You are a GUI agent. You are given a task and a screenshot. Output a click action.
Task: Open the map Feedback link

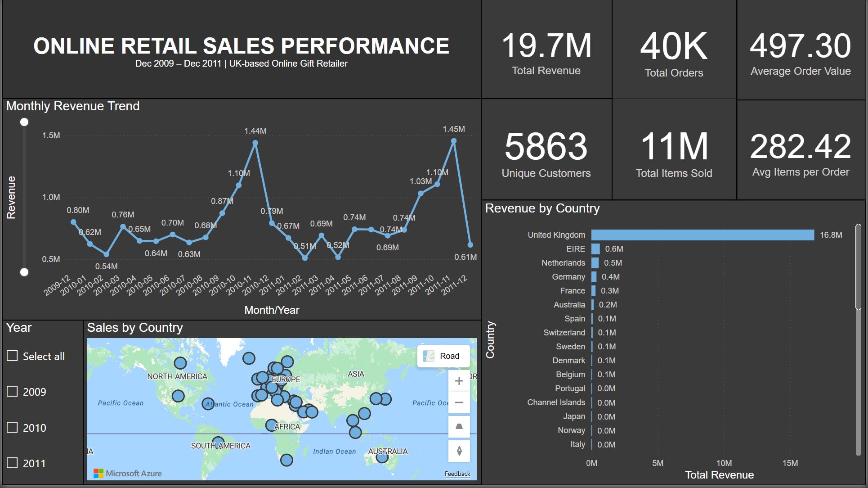[457, 474]
